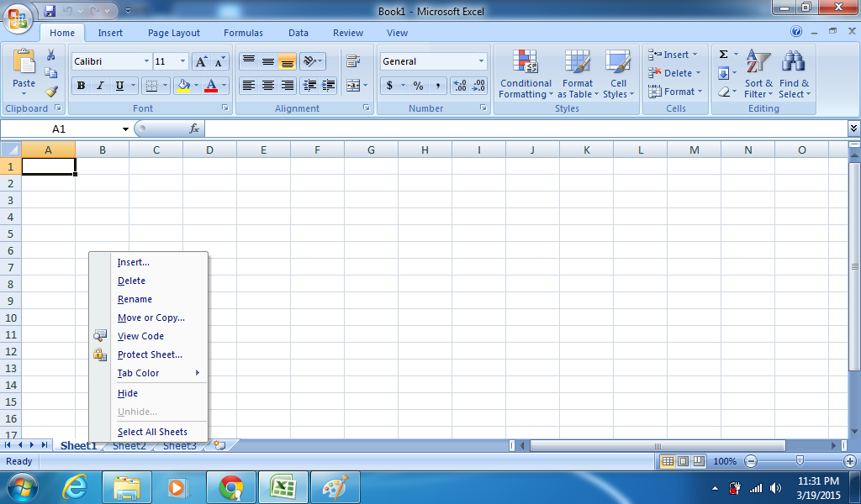The height and width of the screenshot is (504, 861).
Task: Click the red Font Color A
Action: point(211,86)
